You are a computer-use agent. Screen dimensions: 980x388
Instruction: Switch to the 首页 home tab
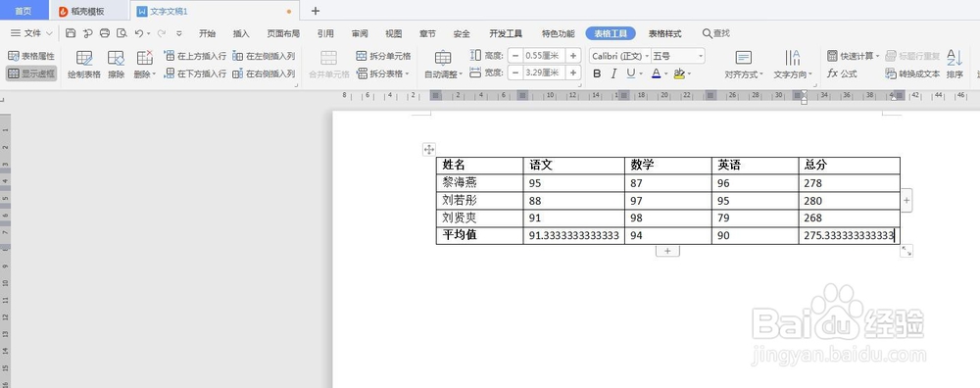(24, 11)
